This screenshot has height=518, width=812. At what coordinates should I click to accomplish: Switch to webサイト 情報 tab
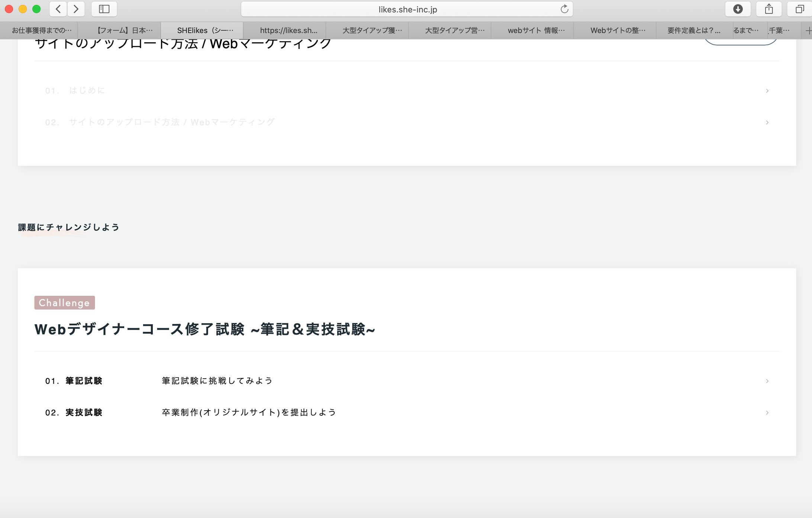pos(536,30)
